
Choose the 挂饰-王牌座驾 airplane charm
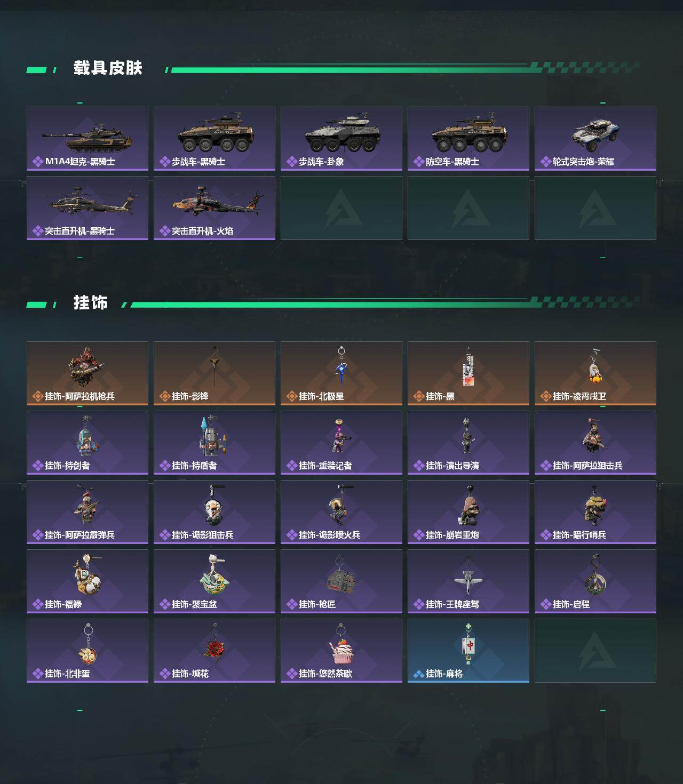(x=468, y=581)
